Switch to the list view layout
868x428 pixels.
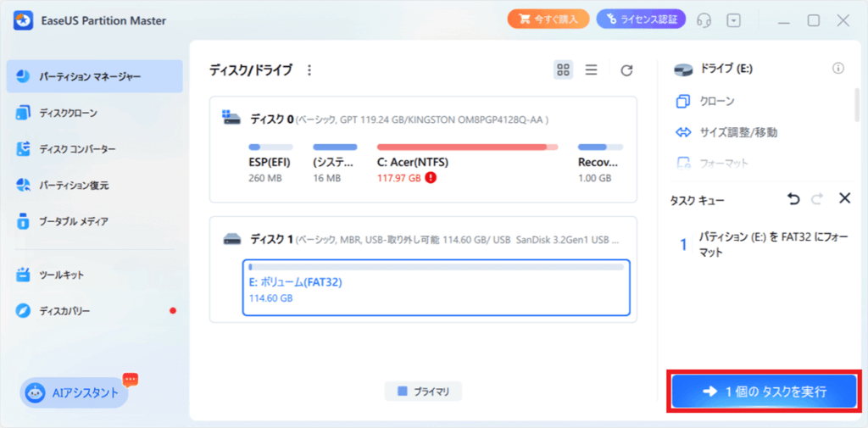tap(591, 70)
